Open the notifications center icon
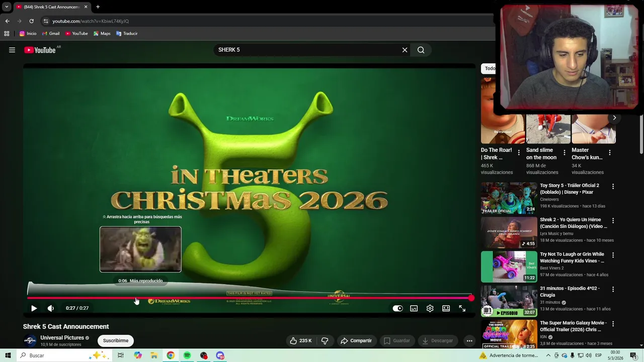Viewport: 644px width, 362px height. 633,355
